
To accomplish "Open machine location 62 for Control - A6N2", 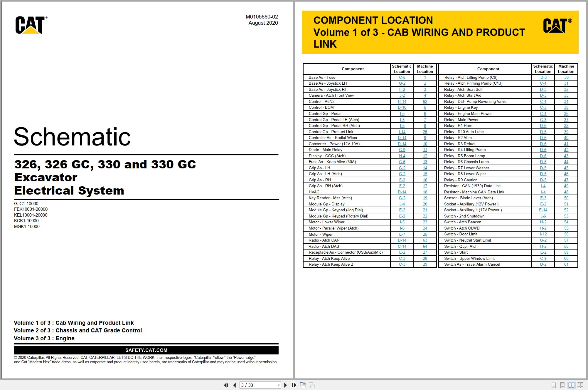I will 425,101.
